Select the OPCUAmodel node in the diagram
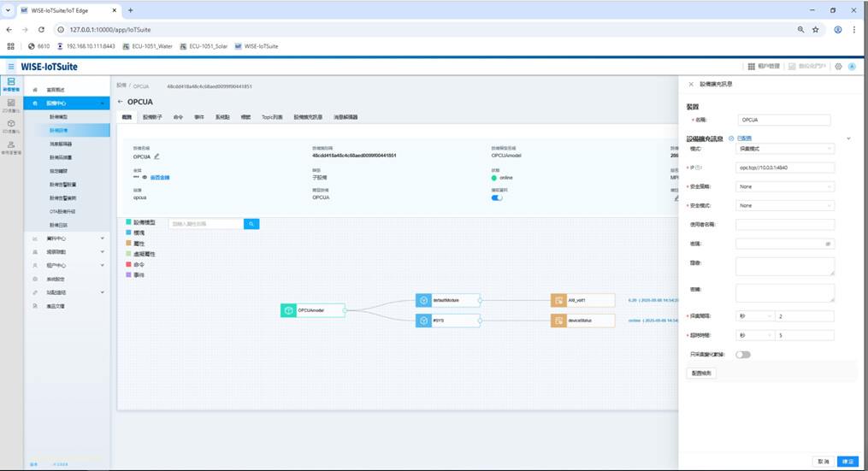The height and width of the screenshot is (471, 868). coord(313,310)
